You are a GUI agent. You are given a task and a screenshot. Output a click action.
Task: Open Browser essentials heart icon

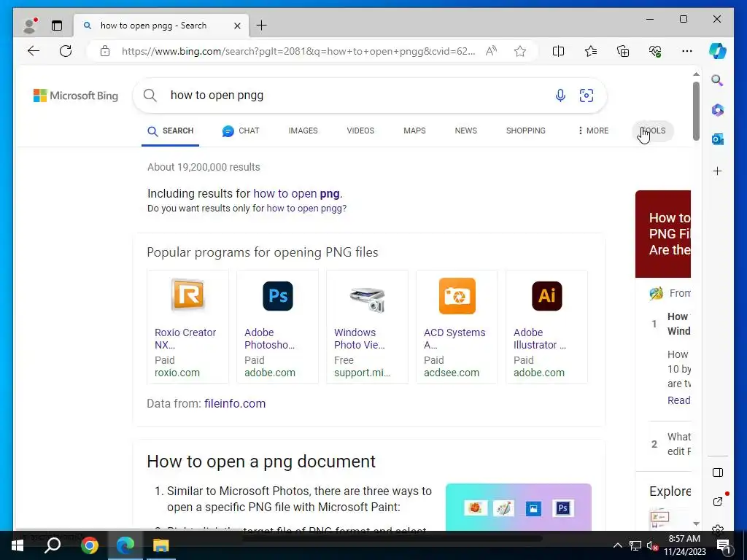(655, 51)
